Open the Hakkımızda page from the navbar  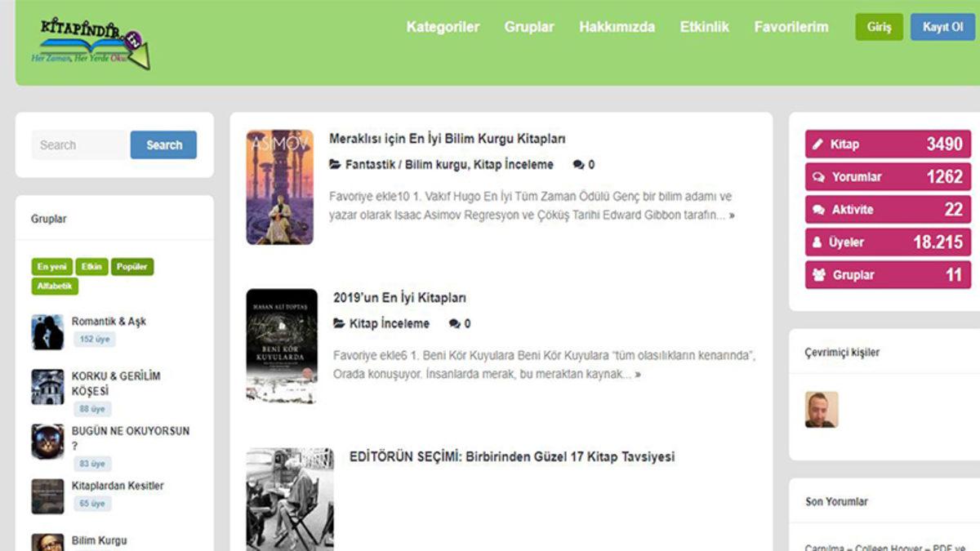tap(617, 27)
